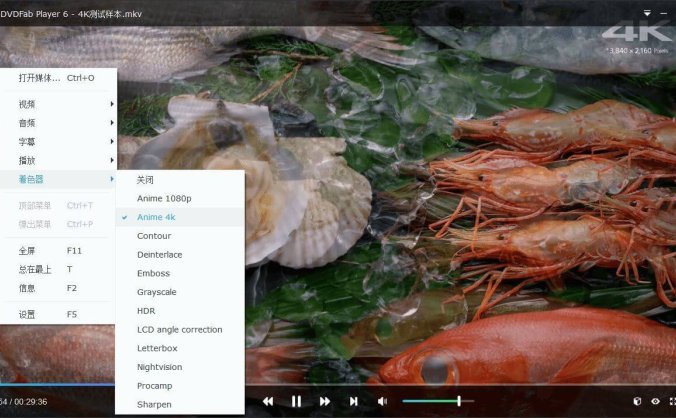Mute the audio speaker icon

pos(382,401)
